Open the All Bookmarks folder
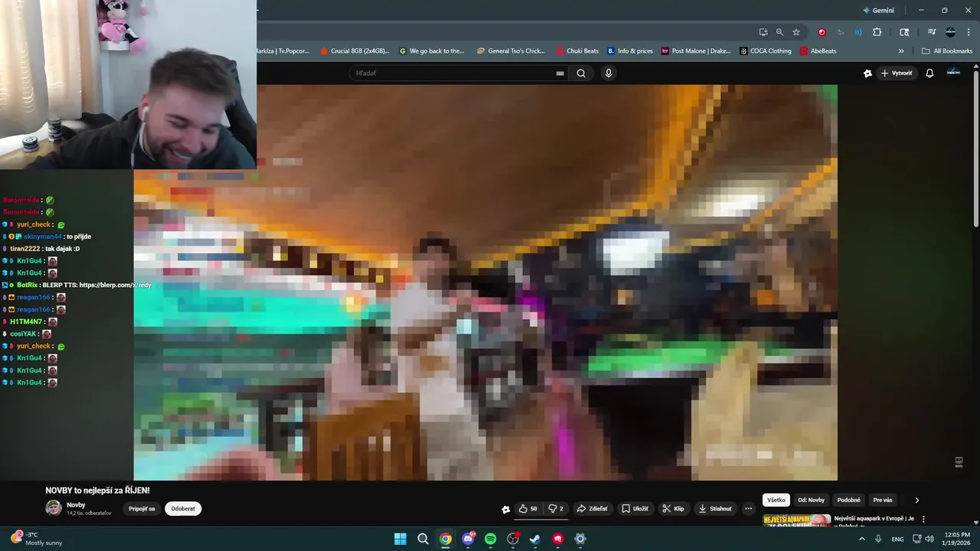Image resolution: width=980 pixels, height=551 pixels. pos(947,51)
